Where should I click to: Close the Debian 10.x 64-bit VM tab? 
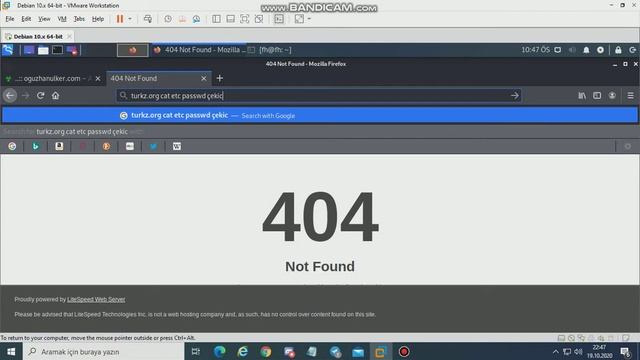(x=69, y=36)
